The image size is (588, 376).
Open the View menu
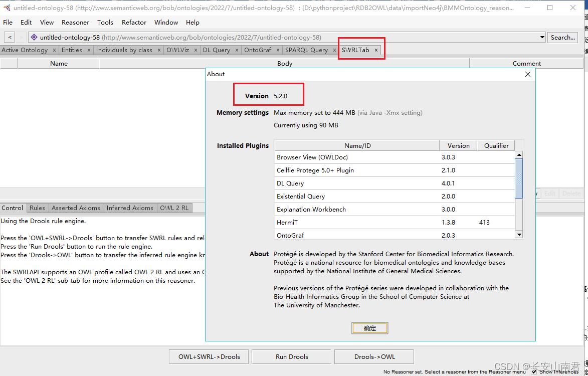tap(47, 23)
